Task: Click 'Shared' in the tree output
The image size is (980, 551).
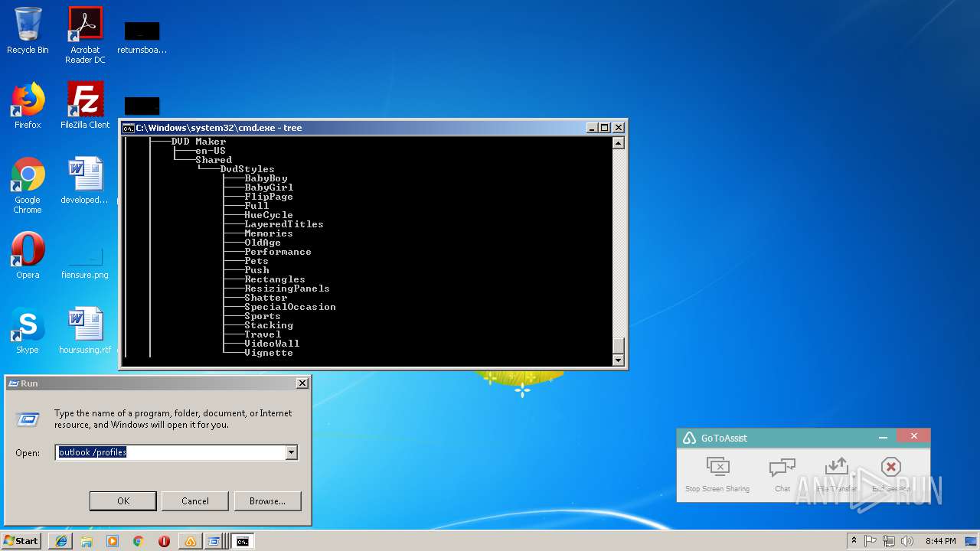Action: tap(214, 160)
